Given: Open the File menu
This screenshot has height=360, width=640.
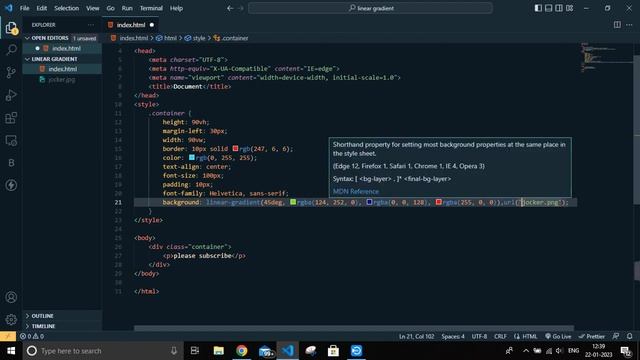Looking at the screenshot, I should click(24, 8).
